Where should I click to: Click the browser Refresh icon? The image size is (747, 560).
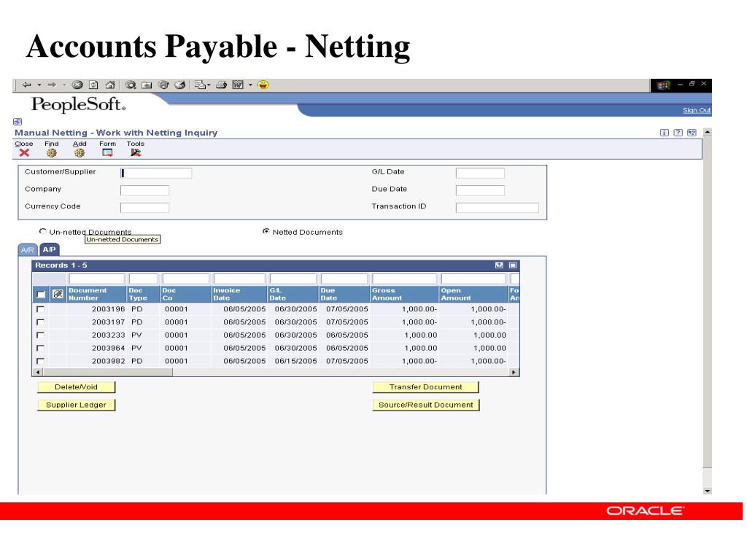(93, 84)
